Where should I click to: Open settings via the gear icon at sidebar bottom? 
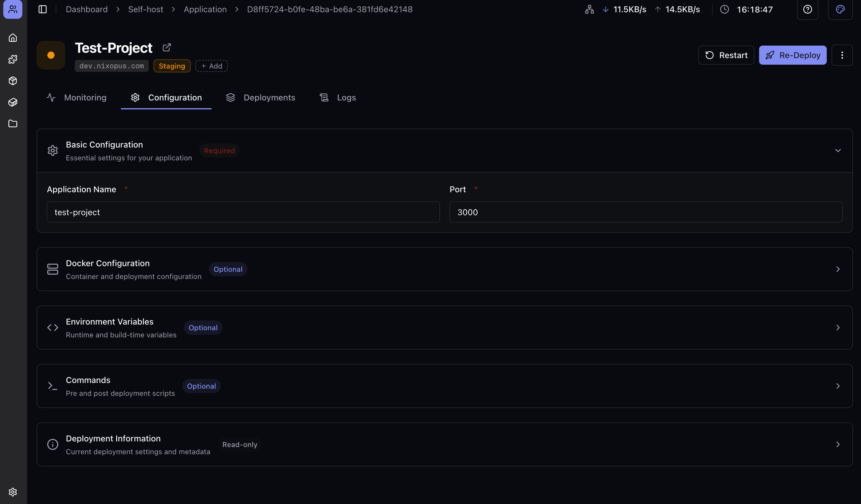(x=13, y=492)
